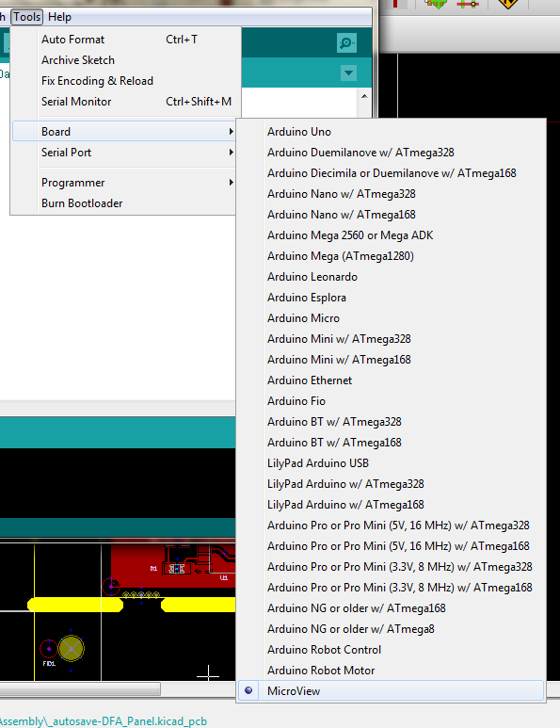The width and height of the screenshot is (560, 728).
Task: Open the tab dropdown arrow below Serial Monitor
Action: (x=348, y=73)
